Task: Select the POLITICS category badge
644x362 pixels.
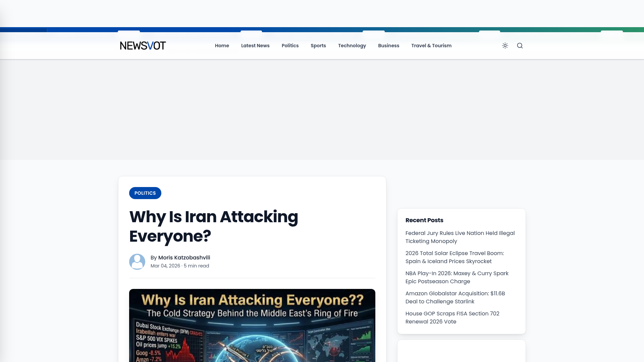Action: pos(145,193)
